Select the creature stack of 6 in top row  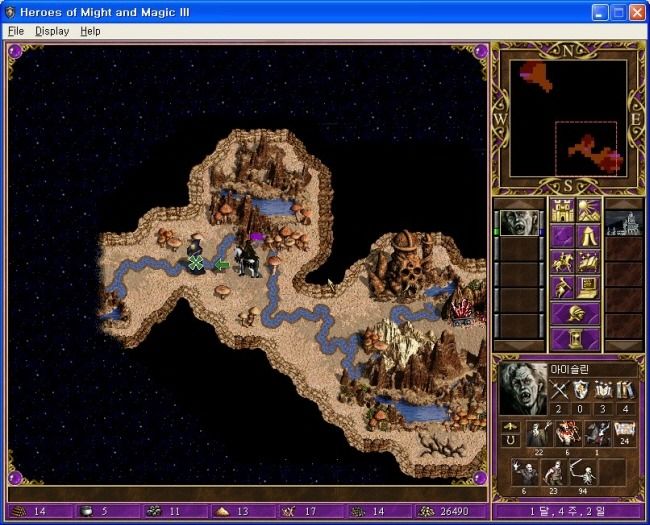(568, 434)
